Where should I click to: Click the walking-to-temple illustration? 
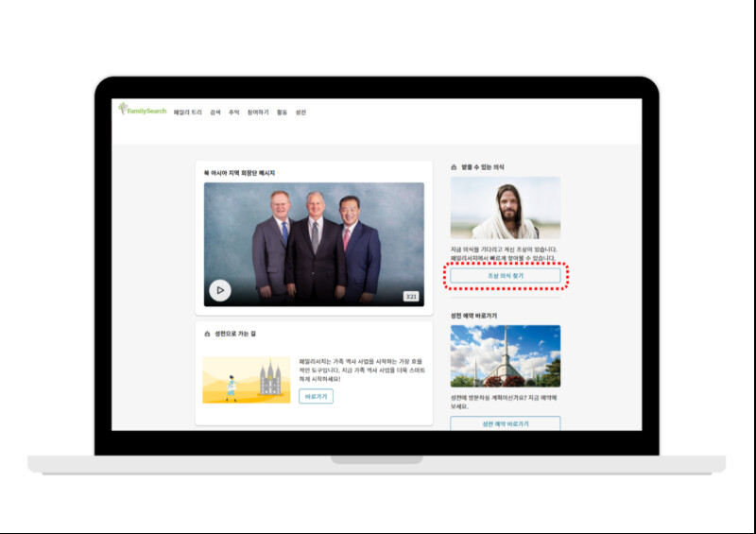(247, 380)
